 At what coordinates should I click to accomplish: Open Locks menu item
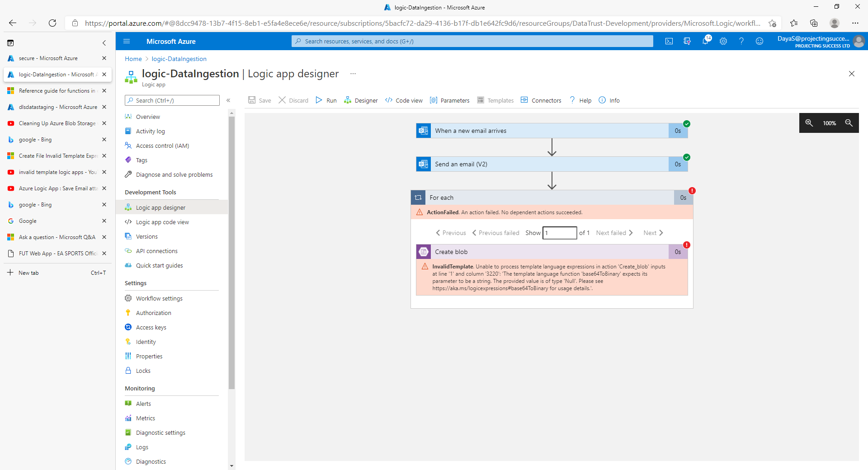click(172, 371)
